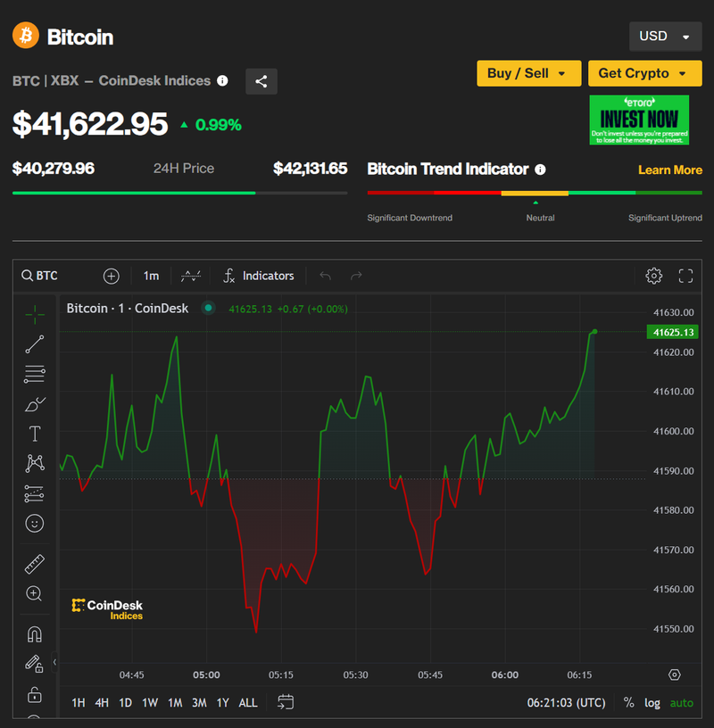Open the Indicators menu
The image size is (714, 728).
coord(259,276)
